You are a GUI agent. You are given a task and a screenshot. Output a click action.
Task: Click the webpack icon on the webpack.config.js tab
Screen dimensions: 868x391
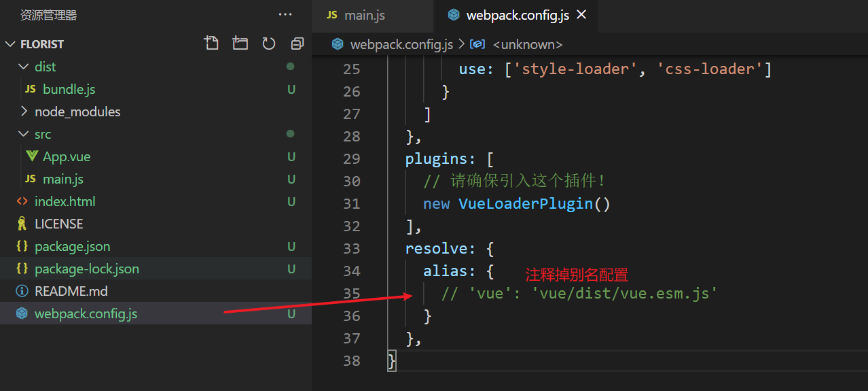pos(454,15)
